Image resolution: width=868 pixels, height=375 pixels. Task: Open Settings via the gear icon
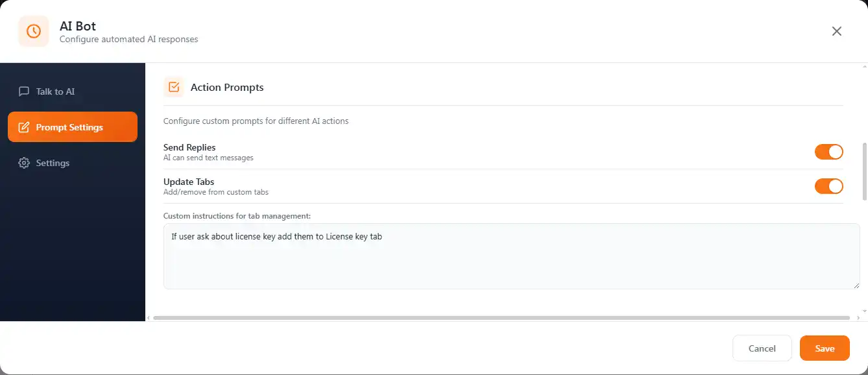tap(25, 163)
